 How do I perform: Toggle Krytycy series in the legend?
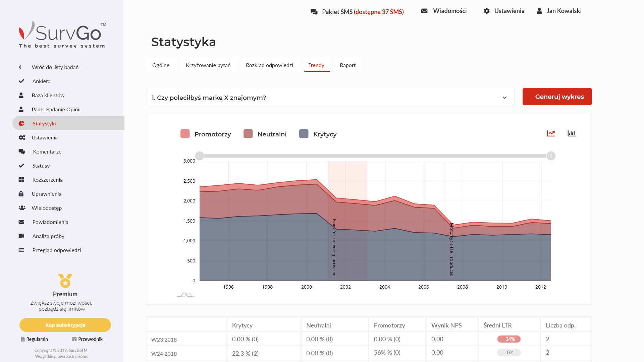tap(318, 134)
